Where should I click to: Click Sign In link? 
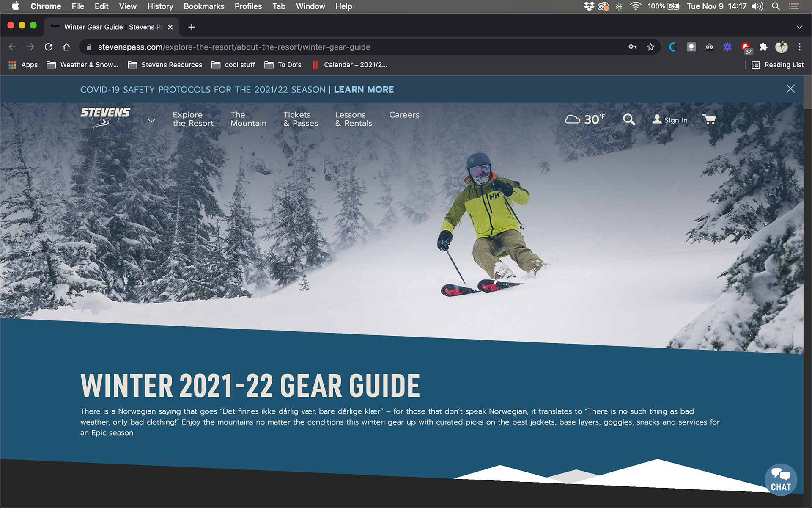coord(670,120)
